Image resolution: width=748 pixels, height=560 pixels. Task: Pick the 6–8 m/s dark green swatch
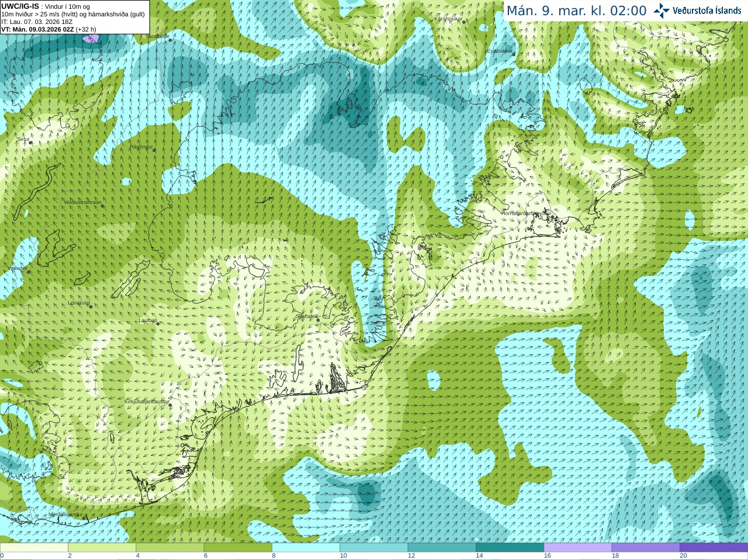point(238,547)
